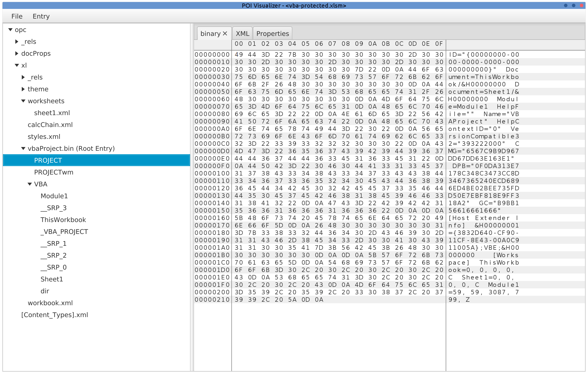
Task: Select the dir entry under VBA
Action: click(x=45, y=291)
